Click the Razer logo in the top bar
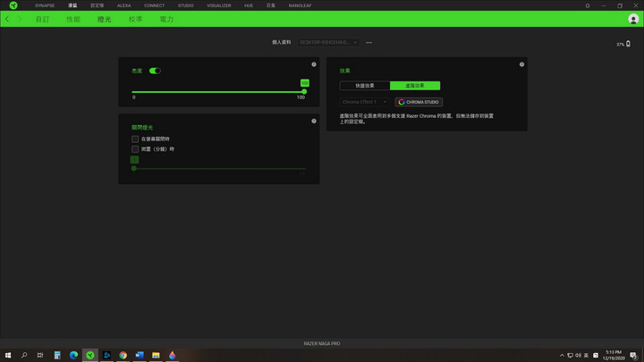The height and width of the screenshot is (362, 644). click(13, 5)
